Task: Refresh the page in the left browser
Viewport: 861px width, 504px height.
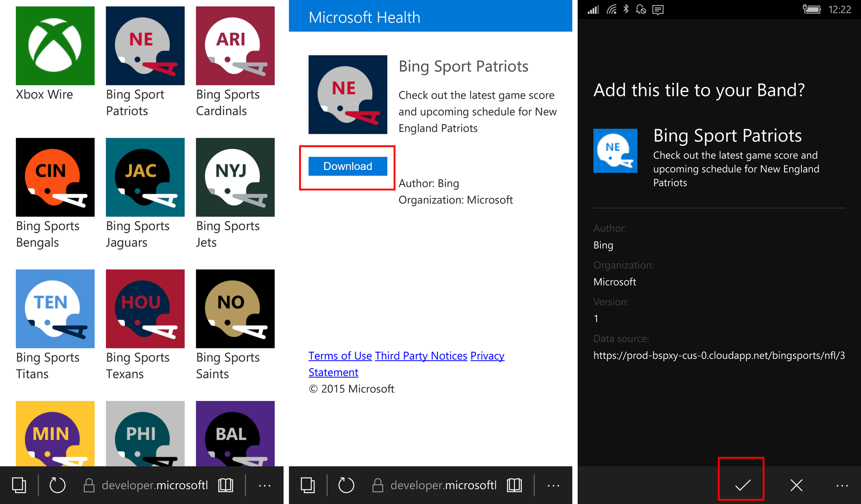Action: click(58, 486)
